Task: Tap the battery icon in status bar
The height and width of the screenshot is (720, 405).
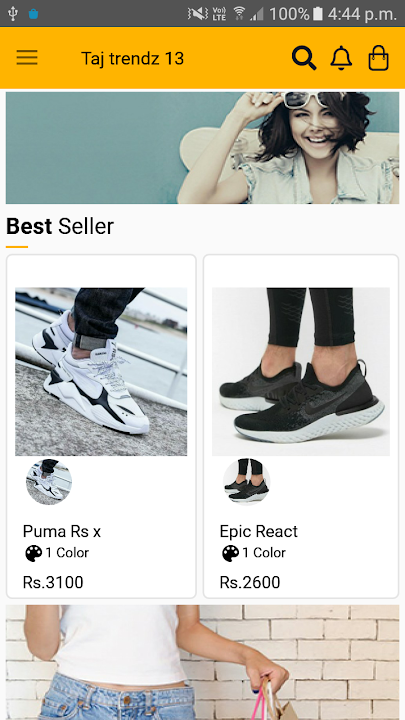Action: pos(318,14)
